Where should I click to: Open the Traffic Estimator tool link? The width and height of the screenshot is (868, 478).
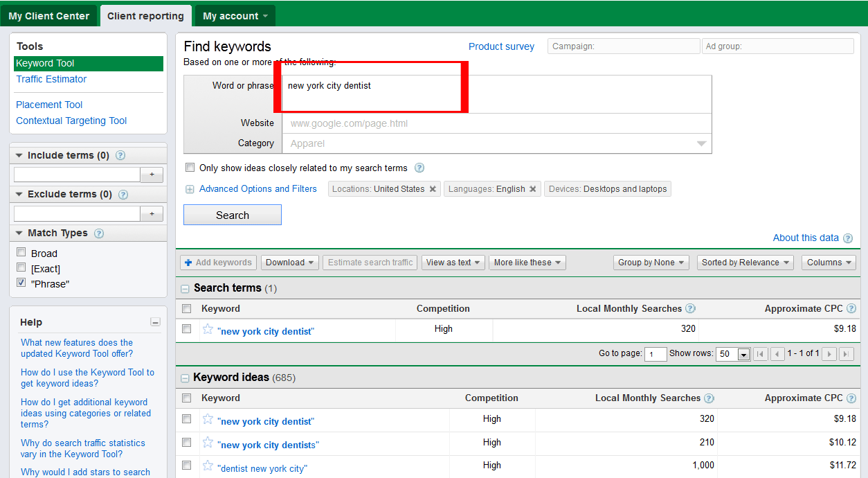pos(51,79)
